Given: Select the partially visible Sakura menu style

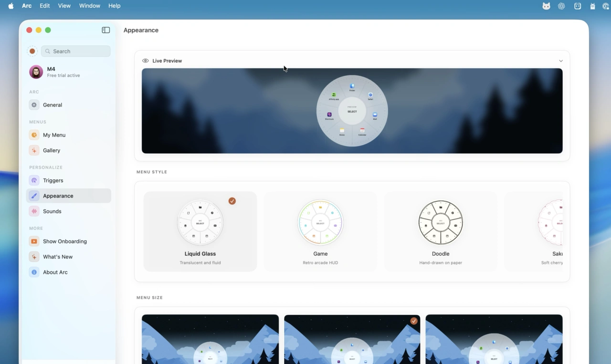Looking at the screenshot, I should pyautogui.click(x=534, y=231).
